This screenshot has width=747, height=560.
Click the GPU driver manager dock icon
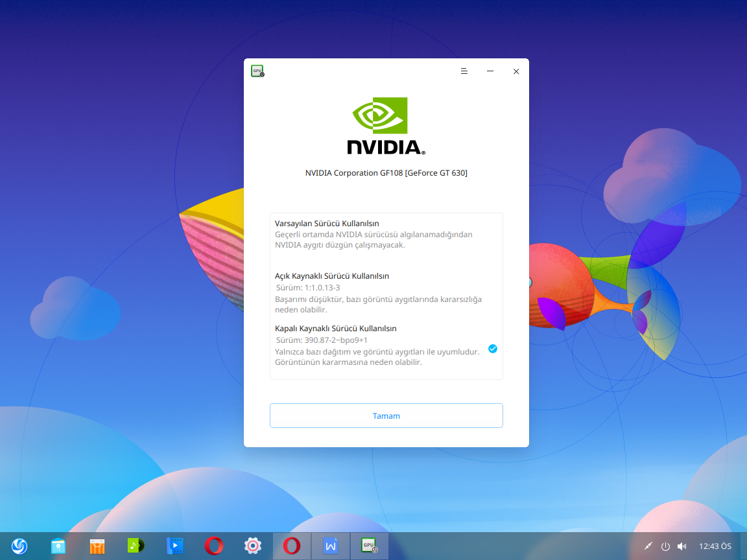click(x=369, y=546)
